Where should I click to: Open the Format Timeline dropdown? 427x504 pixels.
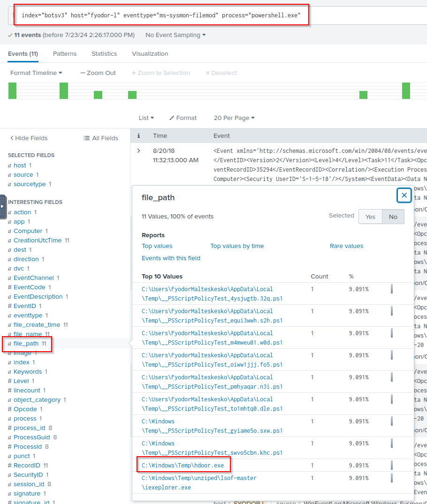tap(36, 73)
